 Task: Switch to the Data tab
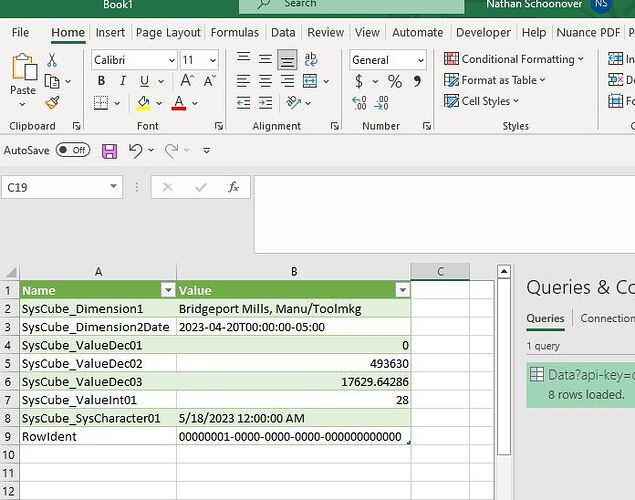pos(283,32)
